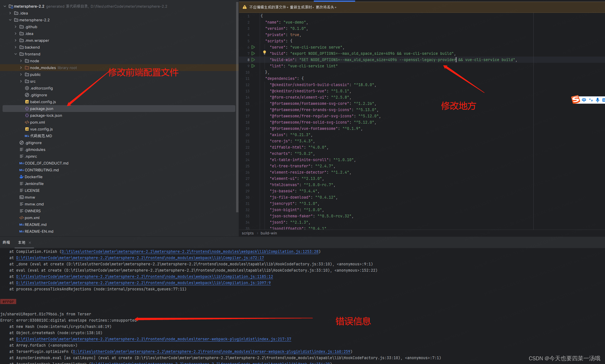Open the Compilation.js:1253:28 link
Screen dimensions: 605x364
tap(190, 251)
